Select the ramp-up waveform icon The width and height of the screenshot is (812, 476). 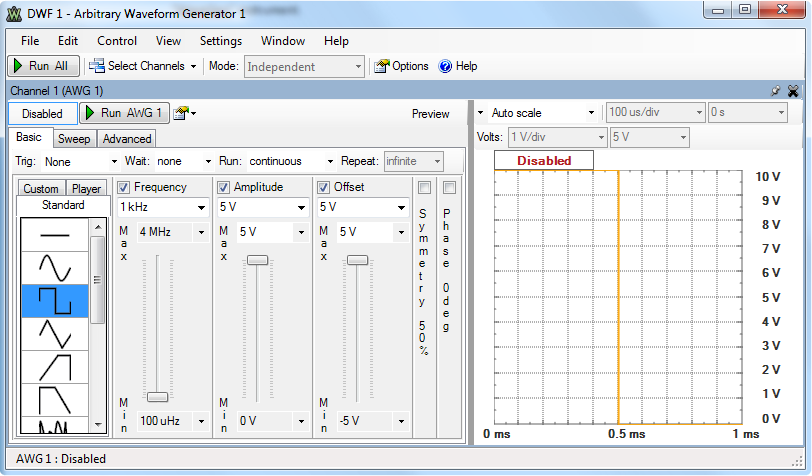click(54, 367)
